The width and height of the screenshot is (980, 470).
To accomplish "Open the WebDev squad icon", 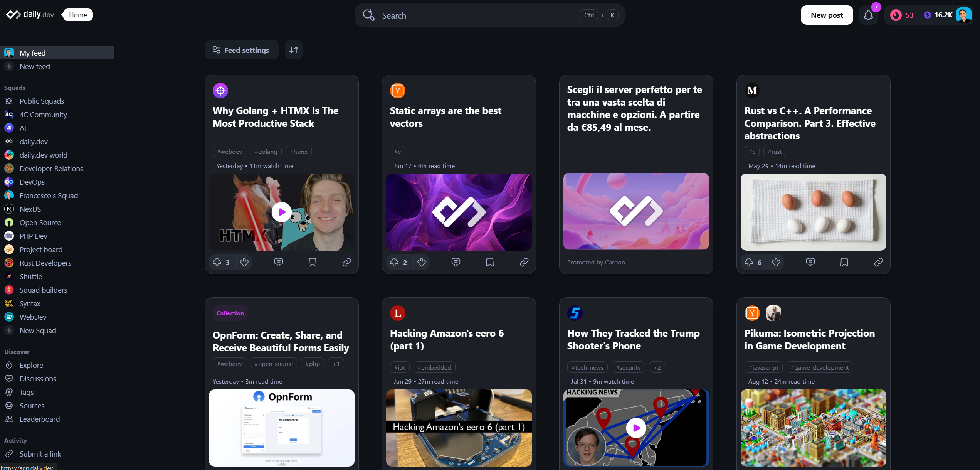I will 9,317.
